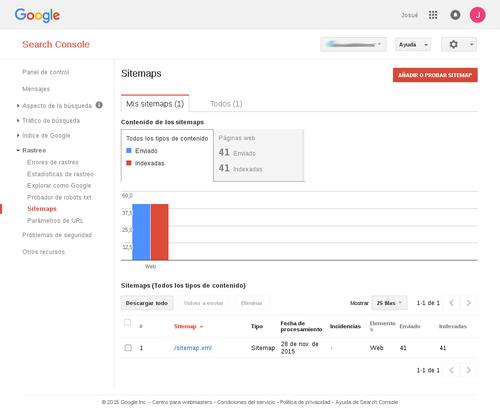
Task: Select Todos los tipos de contenido card
Action: click(x=167, y=155)
